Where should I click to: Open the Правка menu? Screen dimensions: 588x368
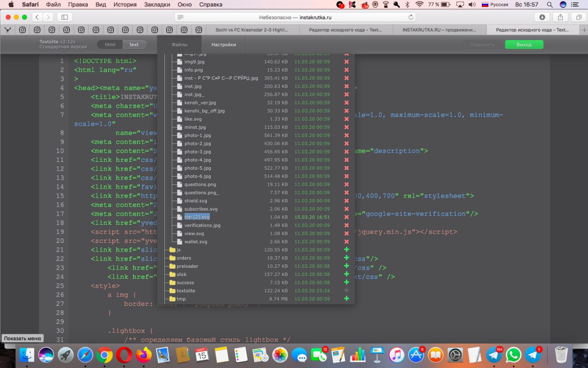click(78, 5)
